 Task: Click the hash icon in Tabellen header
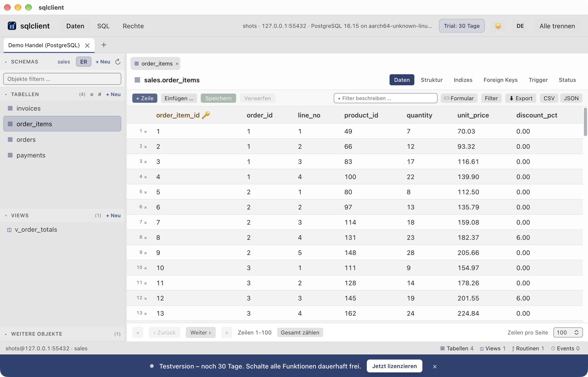[x=99, y=94]
